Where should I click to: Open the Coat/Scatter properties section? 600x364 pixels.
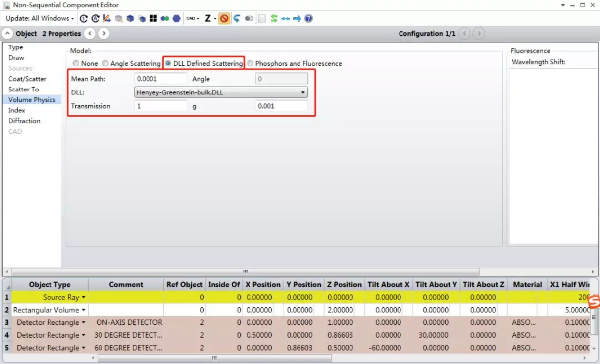[27, 79]
